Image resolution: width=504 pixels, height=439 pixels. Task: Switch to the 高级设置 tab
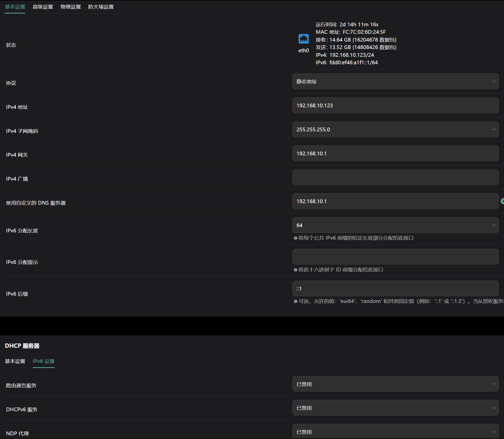point(43,7)
